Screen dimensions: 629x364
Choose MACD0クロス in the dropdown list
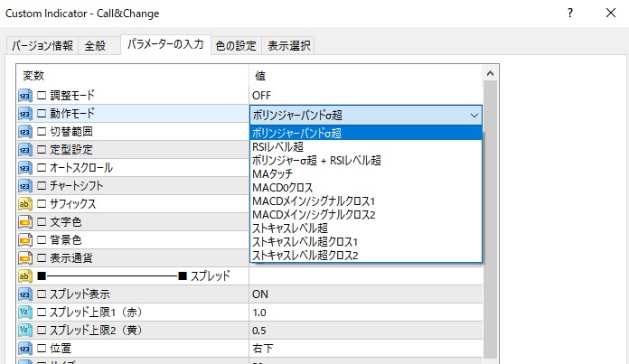pyautogui.click(x=282, y=187)
